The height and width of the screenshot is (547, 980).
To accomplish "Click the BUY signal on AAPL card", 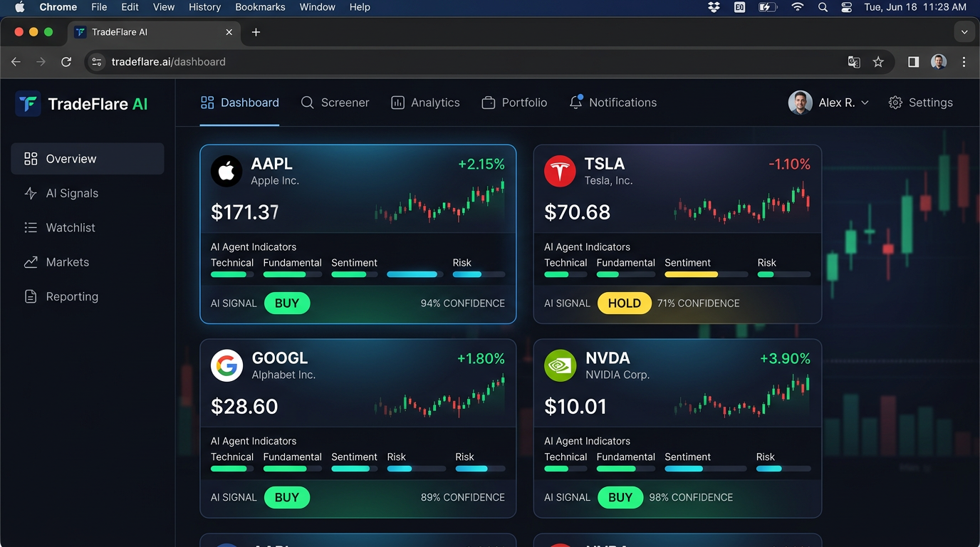I will [287, 303].
